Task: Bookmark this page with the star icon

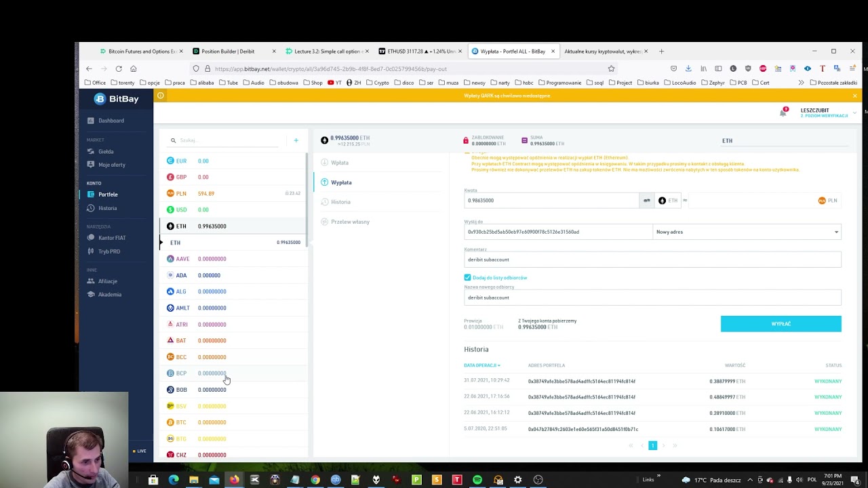Action: coord(611,68)
